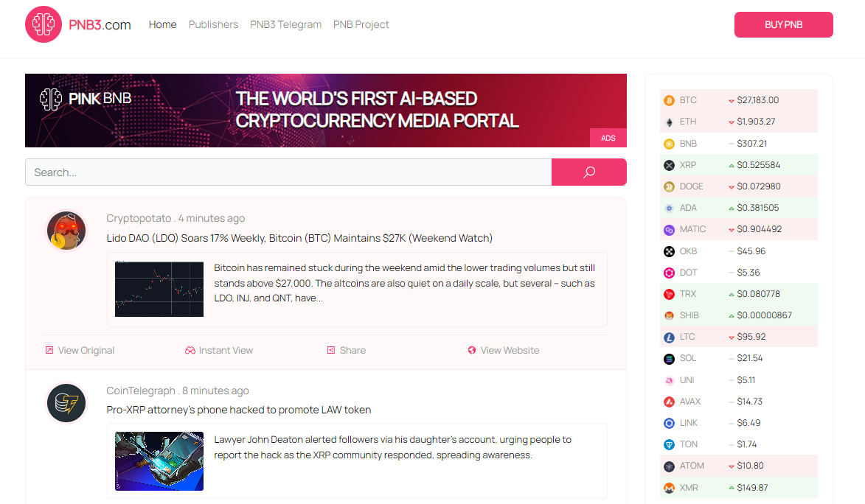Click the View Original icon for the Lido article
Screen dimensions: 865x504
pyautogui.click(x=50, y=350)
